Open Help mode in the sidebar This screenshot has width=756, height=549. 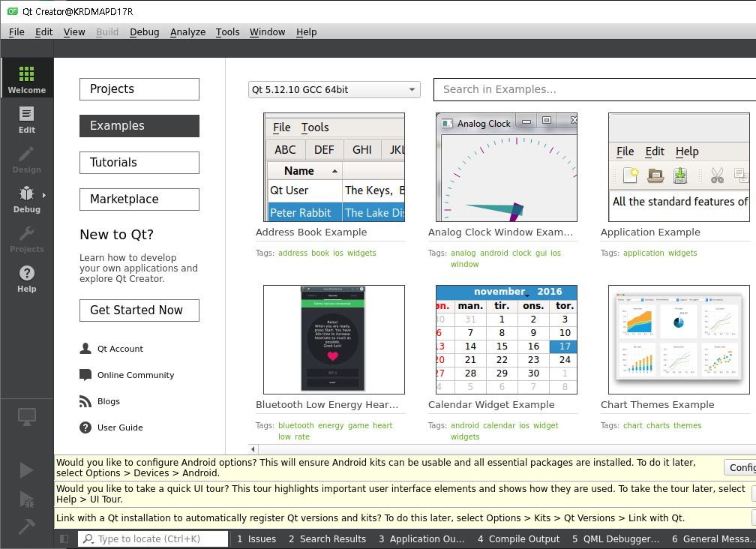point(26,278)
